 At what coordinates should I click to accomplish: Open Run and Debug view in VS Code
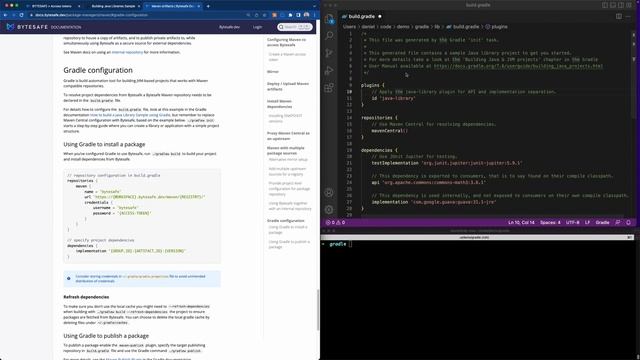coord(329,70)
